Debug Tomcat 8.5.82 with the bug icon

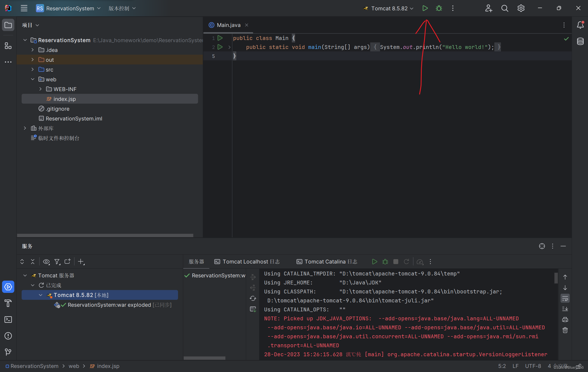[439, 8]
